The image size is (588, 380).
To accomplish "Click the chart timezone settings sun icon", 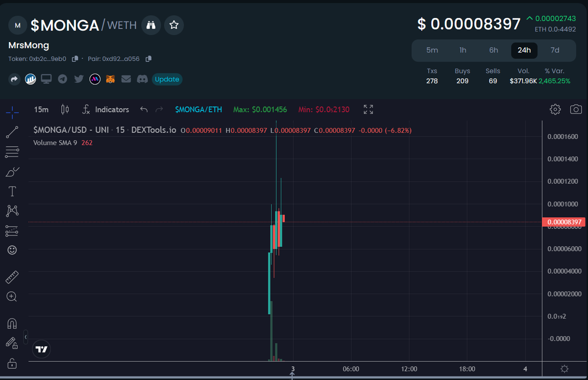I will tap(564, 369).
